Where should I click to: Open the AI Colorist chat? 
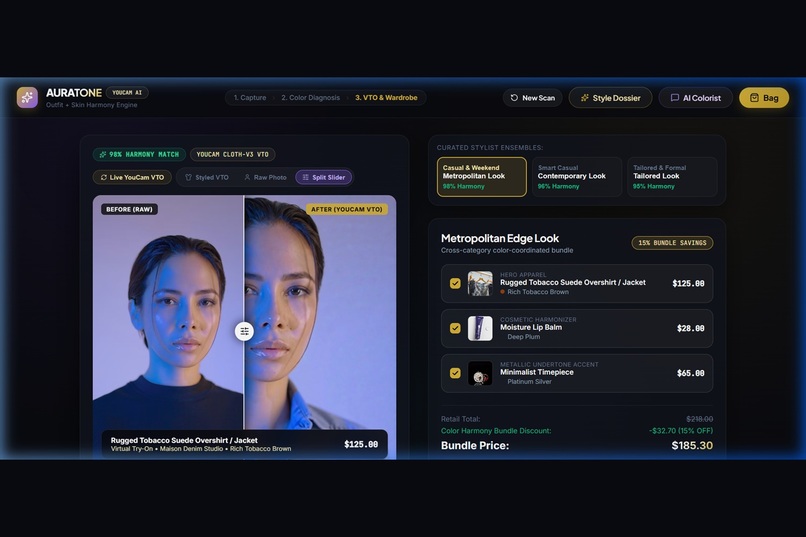[x=695, y=98]
